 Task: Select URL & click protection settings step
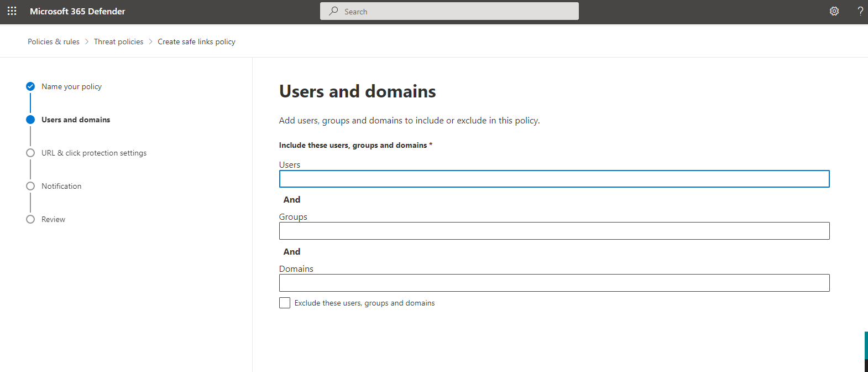94,153
